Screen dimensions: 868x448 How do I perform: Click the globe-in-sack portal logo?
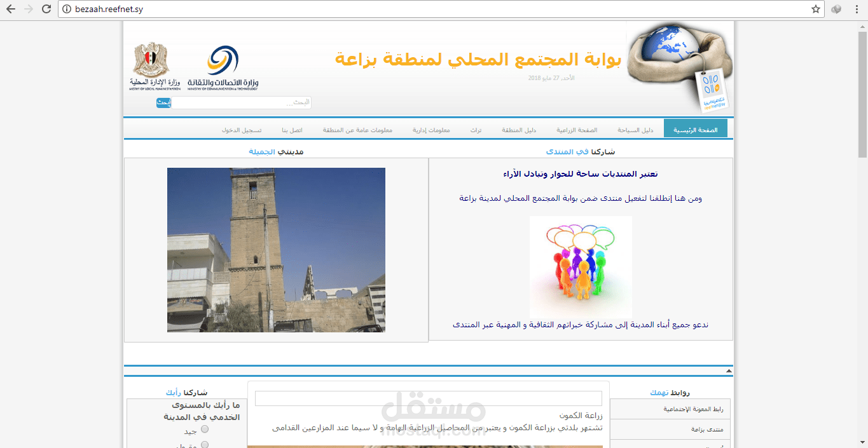(679, 69)
